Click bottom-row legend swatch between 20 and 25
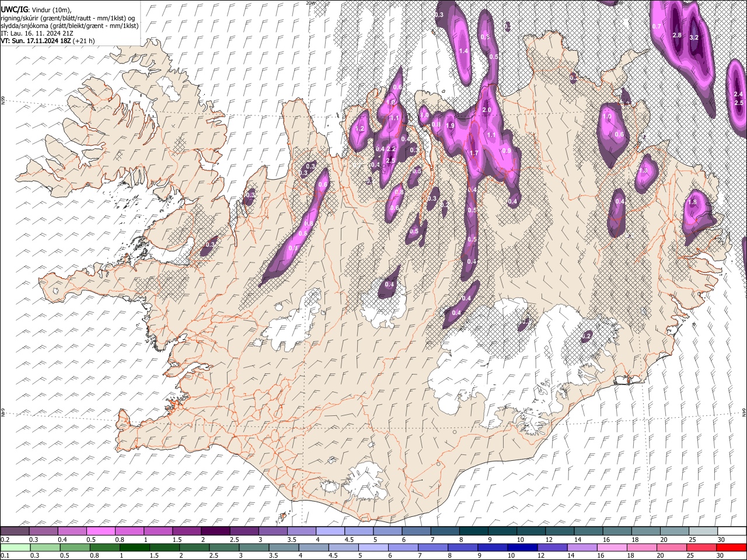This screenshot has height=560, width=747. [672, 547]
